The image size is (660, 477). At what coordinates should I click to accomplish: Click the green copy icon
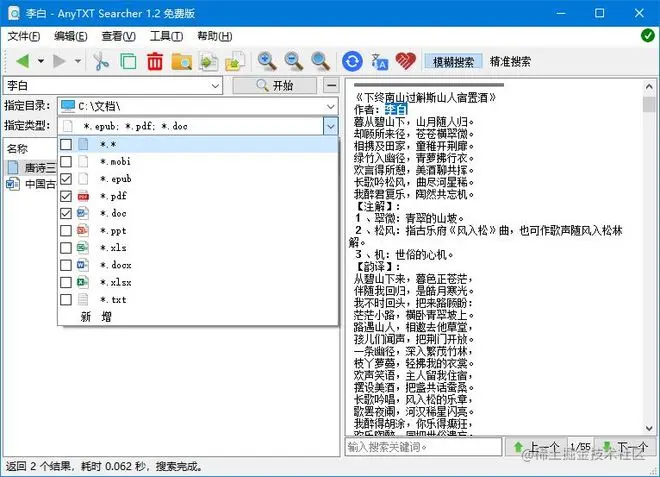point(128,61)
